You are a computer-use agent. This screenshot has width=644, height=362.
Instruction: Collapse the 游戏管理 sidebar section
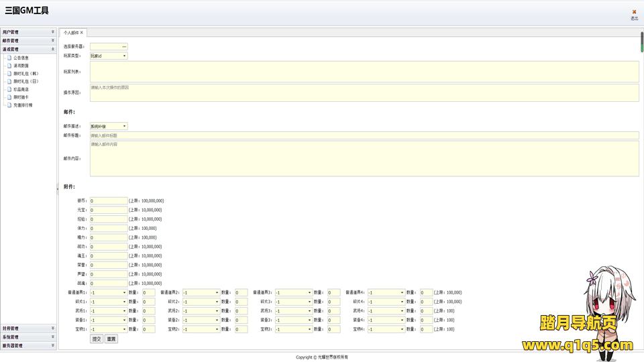53,49
